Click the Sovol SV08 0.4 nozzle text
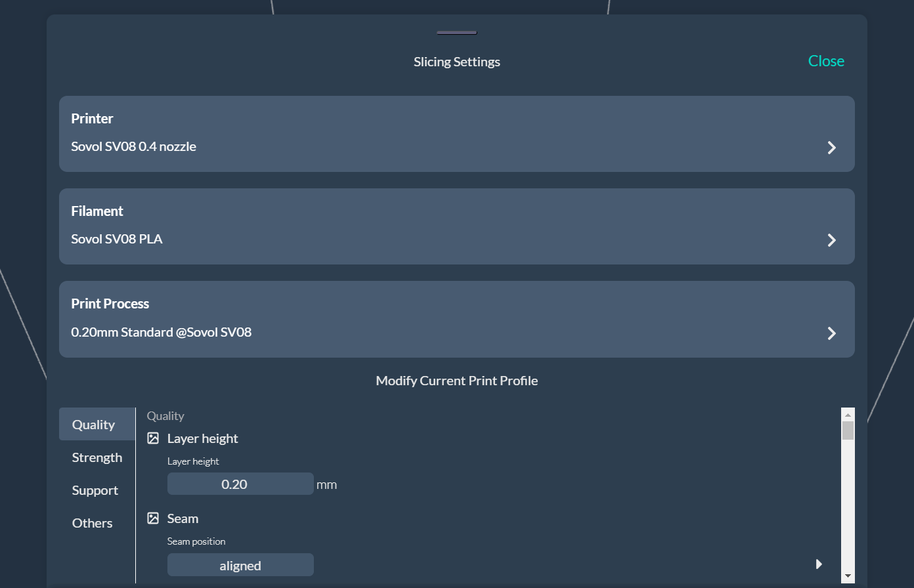 tap(134, 146)
